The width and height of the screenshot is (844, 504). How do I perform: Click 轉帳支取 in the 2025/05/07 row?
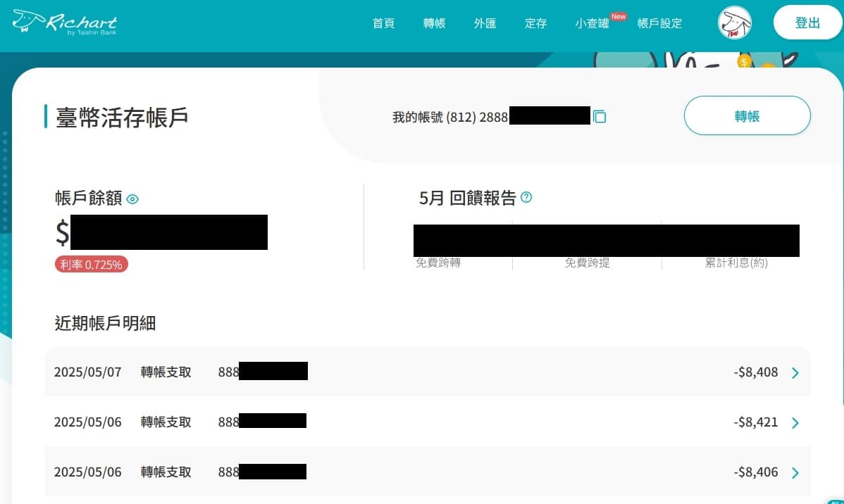166,372
